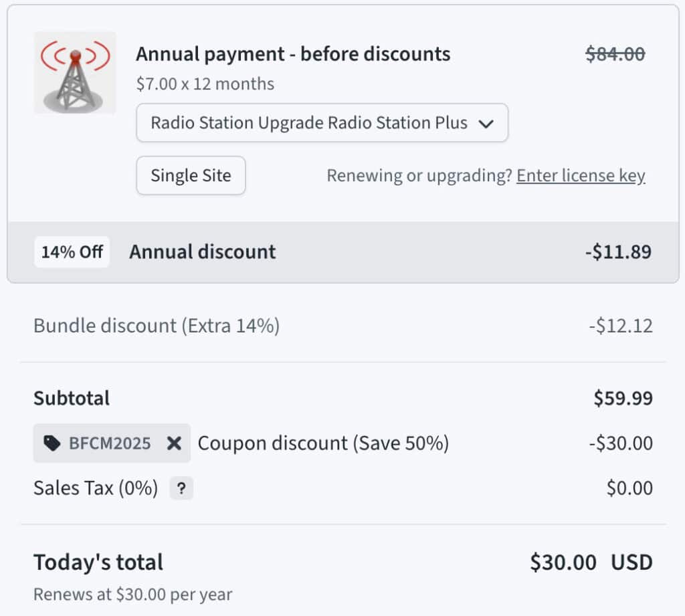Remove the BFCM2025 coupon with X

pos(174,443)
